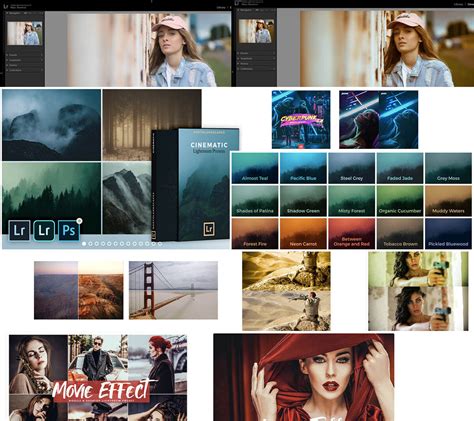Screen dimensions: 474x421
Task: Click the Lr logo on the Cinematic box
Action: pos(209,229)
